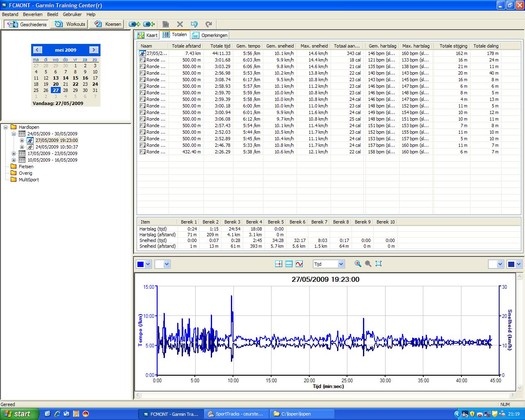Click the undo arrow icon

pyautogui.click(x=194, y=24)
